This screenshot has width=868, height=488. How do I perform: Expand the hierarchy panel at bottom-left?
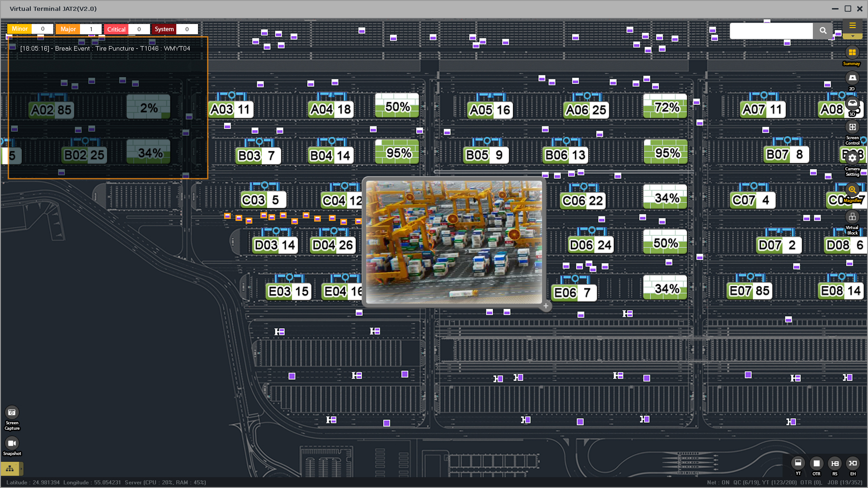[x=10, y=469]
